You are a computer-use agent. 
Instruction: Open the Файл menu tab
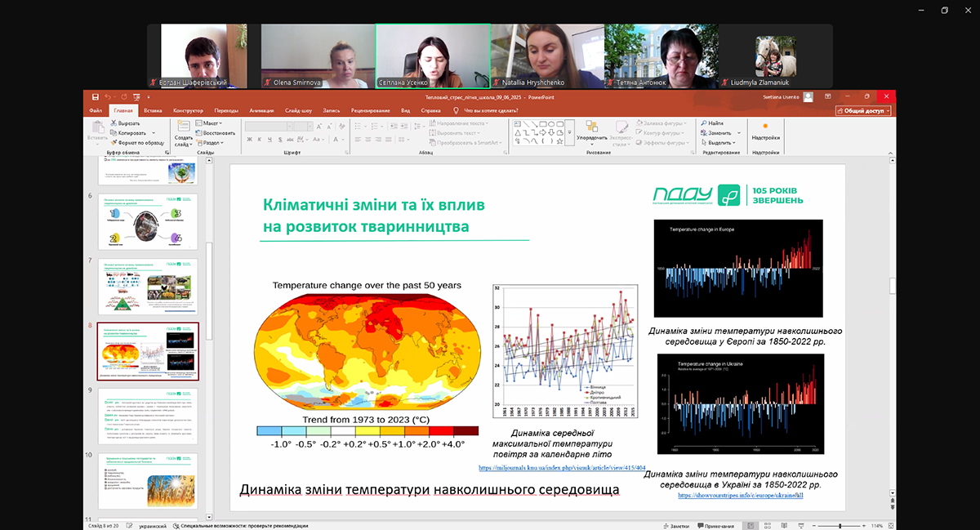[x=96, y=110]
